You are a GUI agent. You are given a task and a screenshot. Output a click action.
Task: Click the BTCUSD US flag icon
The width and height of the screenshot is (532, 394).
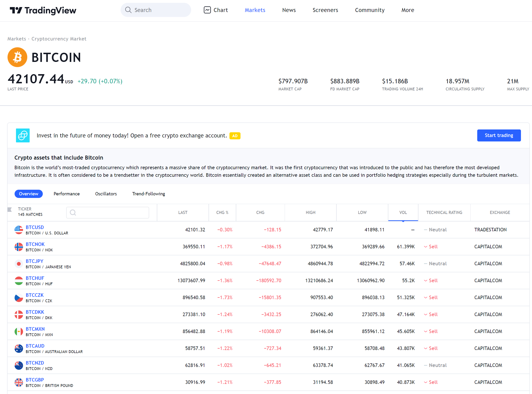[19, 230]
